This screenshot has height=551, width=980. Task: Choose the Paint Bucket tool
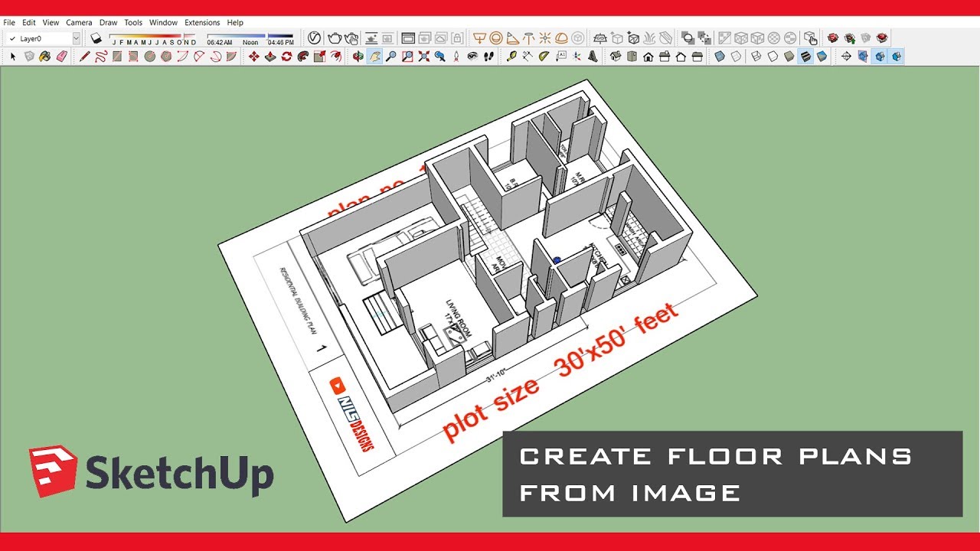tap(45, 57)
